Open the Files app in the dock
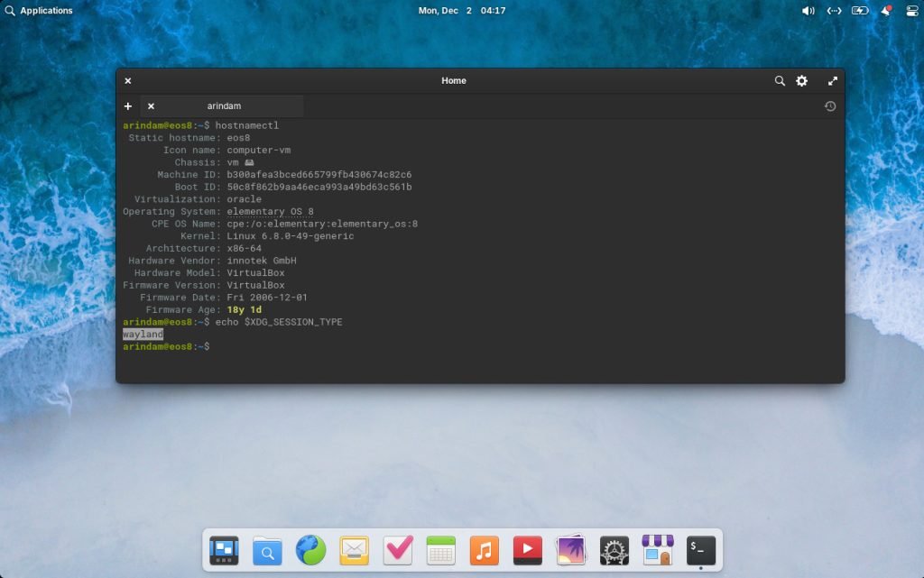This screenshot has width=924, height=578. 267,550
